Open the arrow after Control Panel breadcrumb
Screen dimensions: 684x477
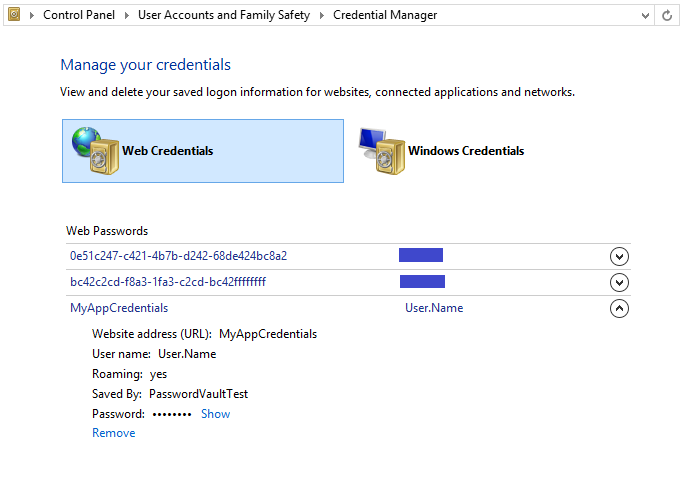click(127, 15)
